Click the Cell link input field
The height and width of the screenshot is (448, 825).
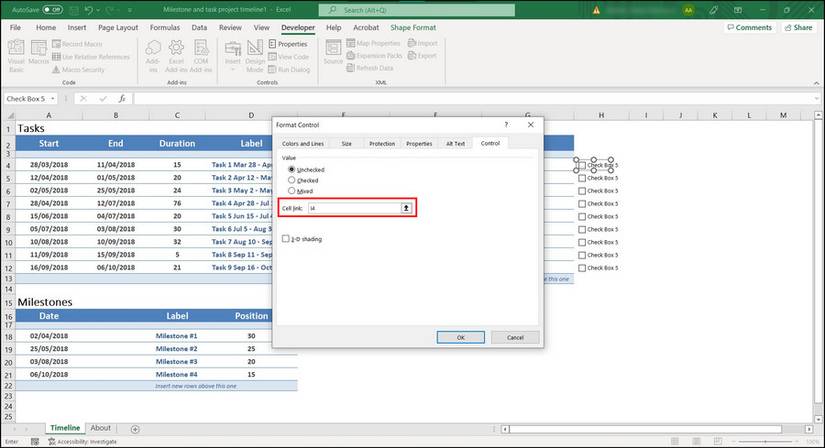click(355, 208)
